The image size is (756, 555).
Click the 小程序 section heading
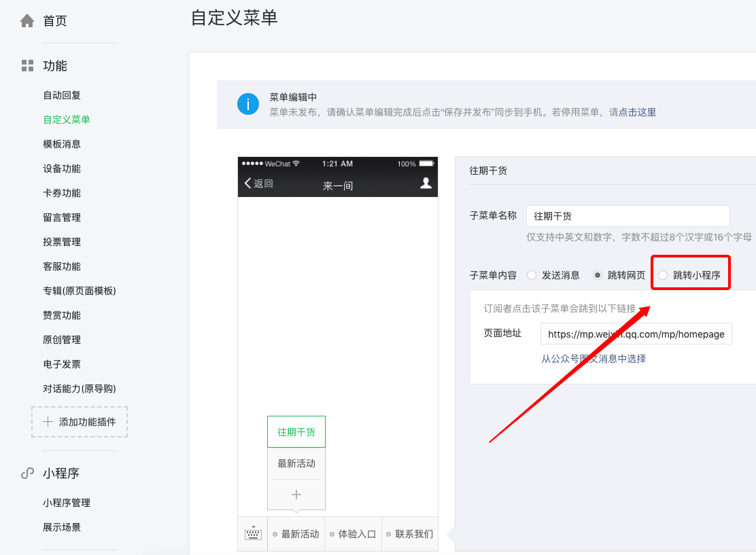pyautogui.click(x=61, y=473)
